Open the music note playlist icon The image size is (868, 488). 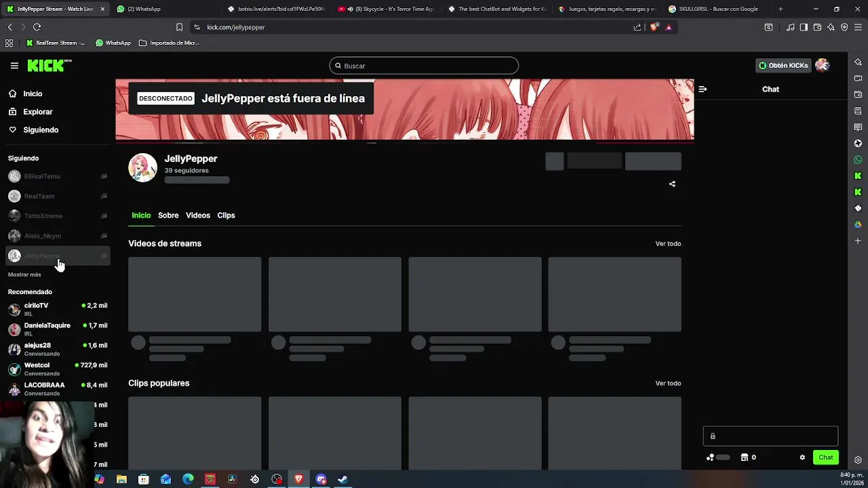pos(791,27)
